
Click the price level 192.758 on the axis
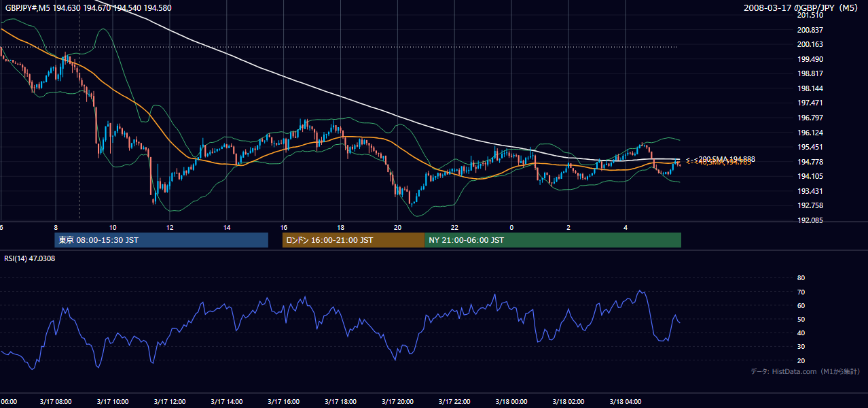coord(809,205)
